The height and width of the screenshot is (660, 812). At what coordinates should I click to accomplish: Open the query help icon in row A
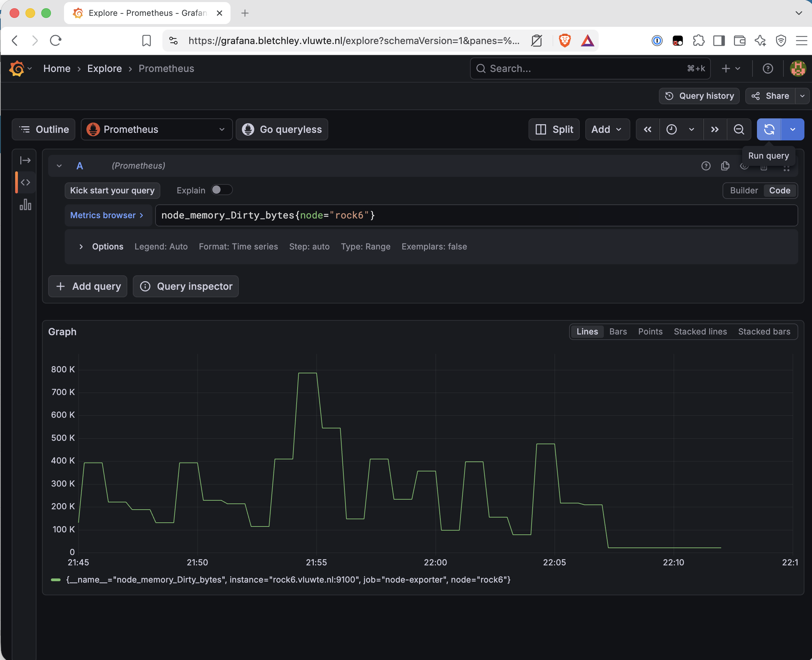(706, 166)
